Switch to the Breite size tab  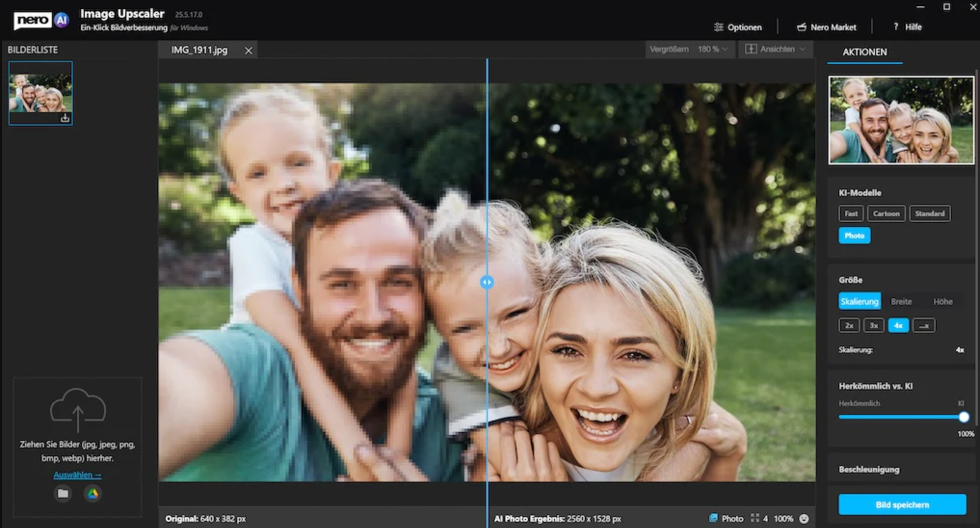click(901, 302)
